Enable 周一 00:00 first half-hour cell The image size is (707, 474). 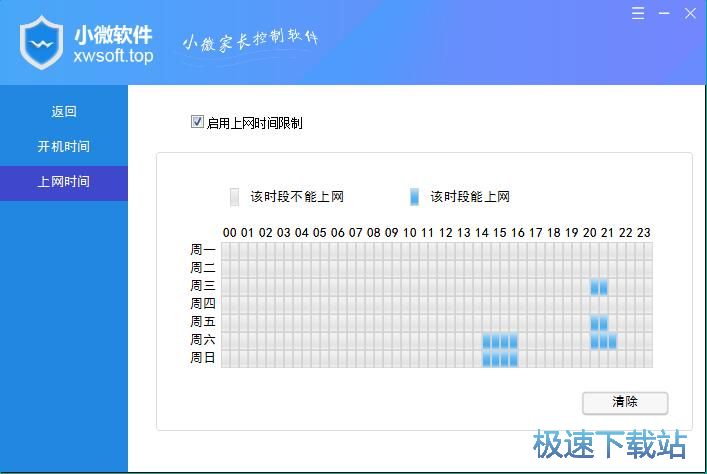(x=225, y=251)
